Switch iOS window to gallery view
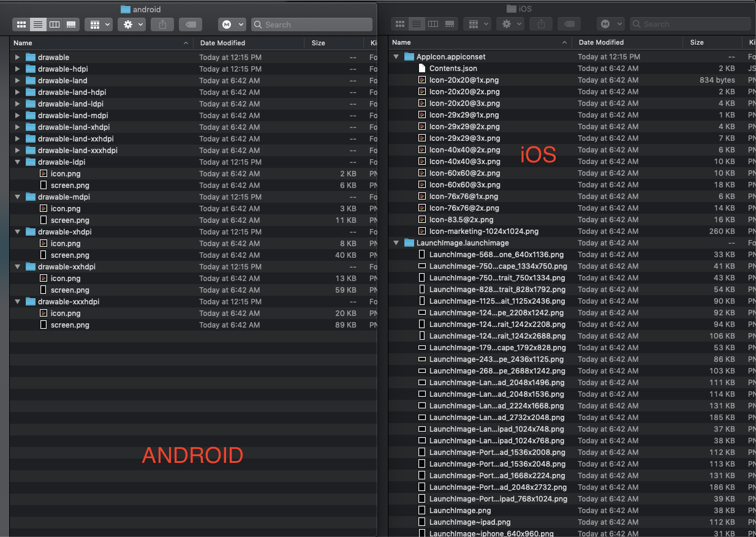The height and width of the screenshot is (537, 756). point(450,24)
